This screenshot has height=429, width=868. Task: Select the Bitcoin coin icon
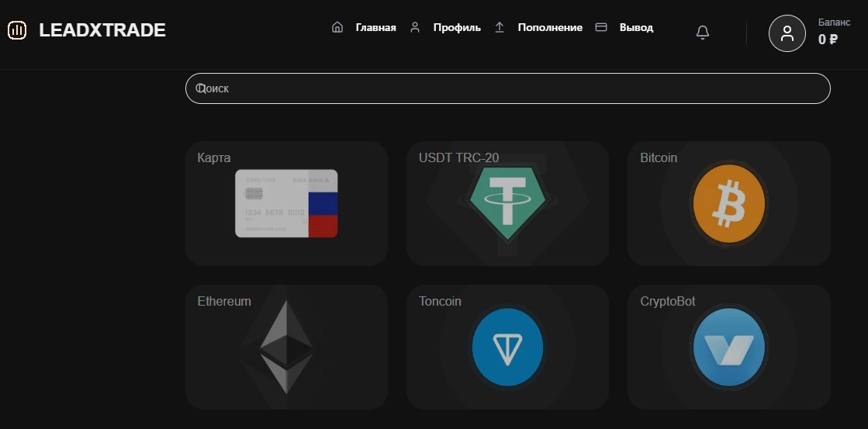(728, 205)
